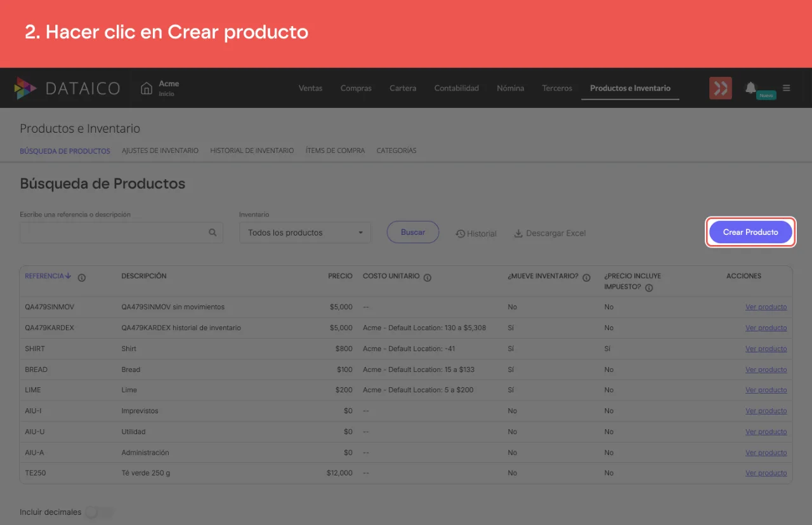Open the Productos e Inventario menu
Screen dimensions: 812x525
tap(630, 88)
